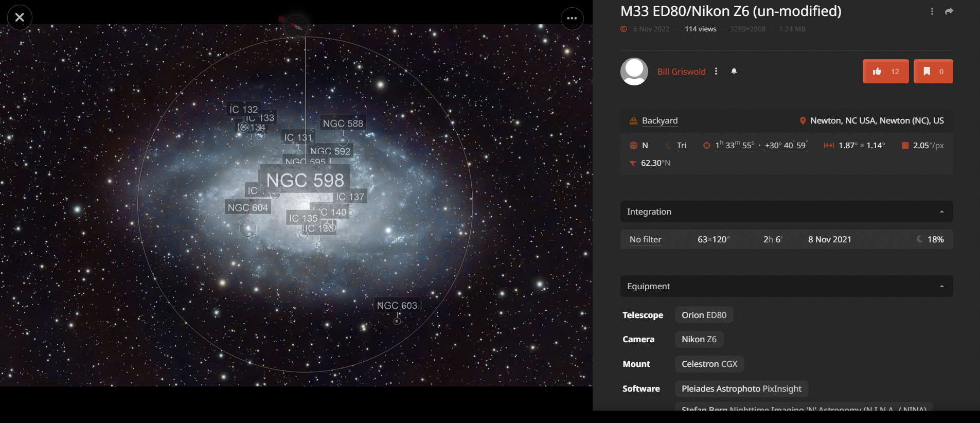Visit Bill Griswold's profile link
980x423 pixels.
tap(682, 72)
